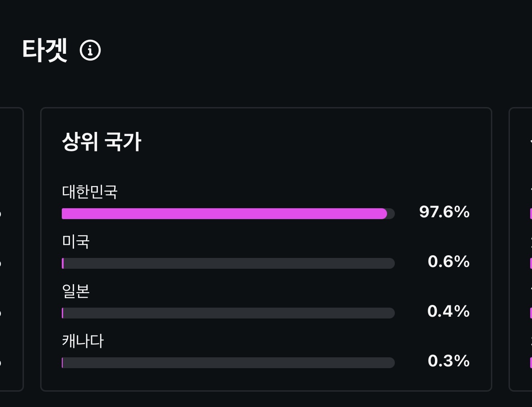Click the 대한민국 country label
532x407 pixels.
pyautogui.click(x=90, y=192)
